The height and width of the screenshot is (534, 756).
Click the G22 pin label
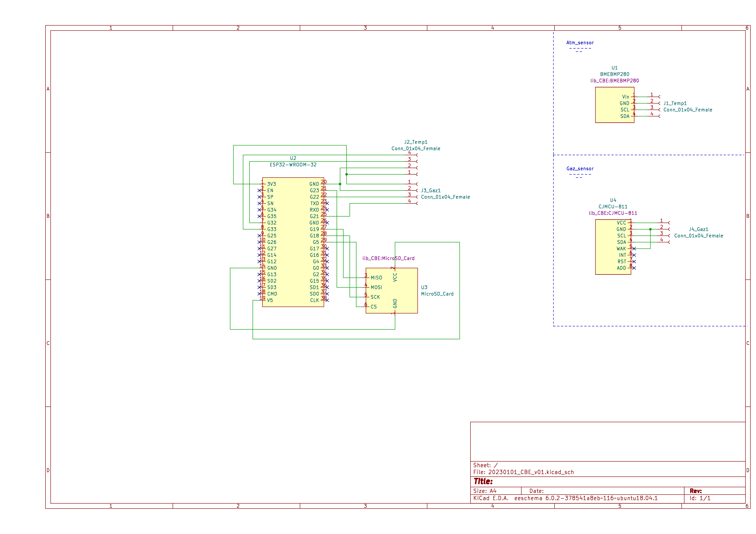[314, 197]
